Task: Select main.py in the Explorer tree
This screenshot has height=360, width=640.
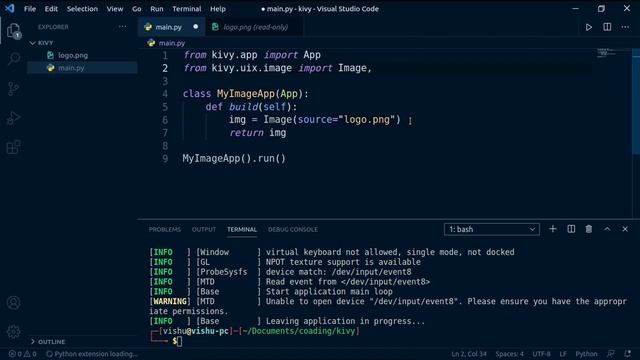Action: click(82, 68)
